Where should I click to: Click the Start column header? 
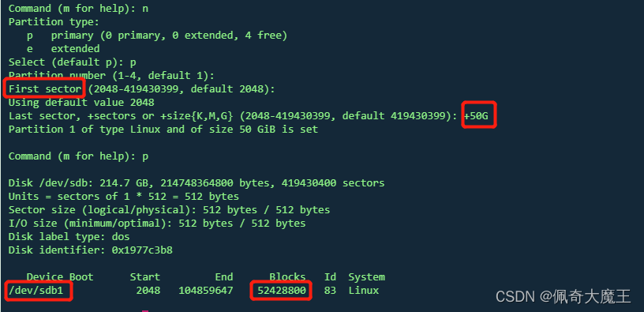tap(145, 277)
